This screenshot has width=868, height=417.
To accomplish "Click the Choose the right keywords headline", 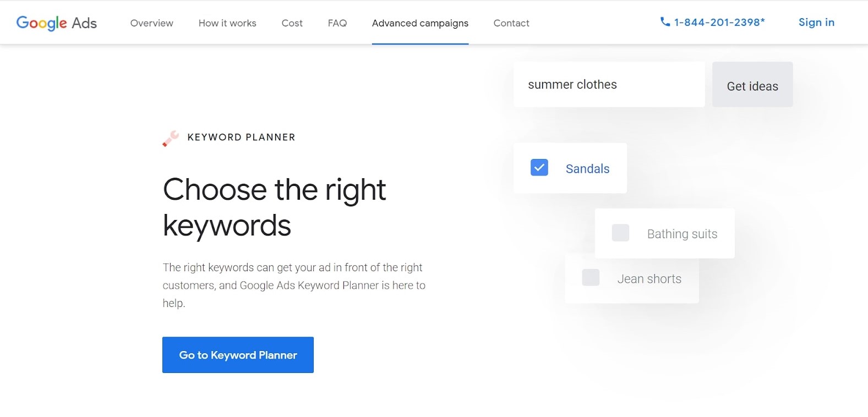I will [274, 206].
